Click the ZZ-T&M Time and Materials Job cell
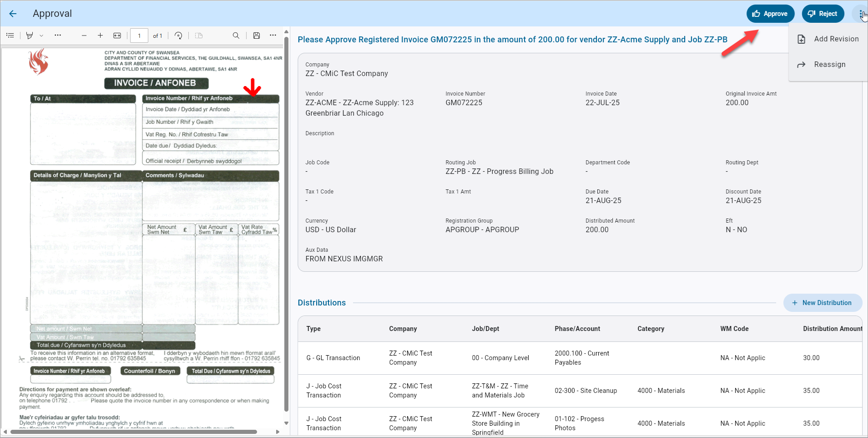 tap(500, 391)
